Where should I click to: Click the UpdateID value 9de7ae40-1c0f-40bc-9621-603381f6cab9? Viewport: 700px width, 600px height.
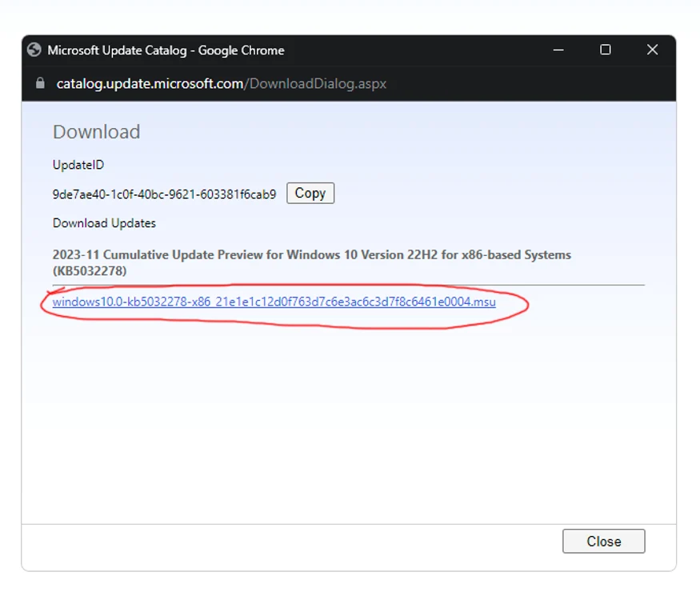(x=164, y=194)
